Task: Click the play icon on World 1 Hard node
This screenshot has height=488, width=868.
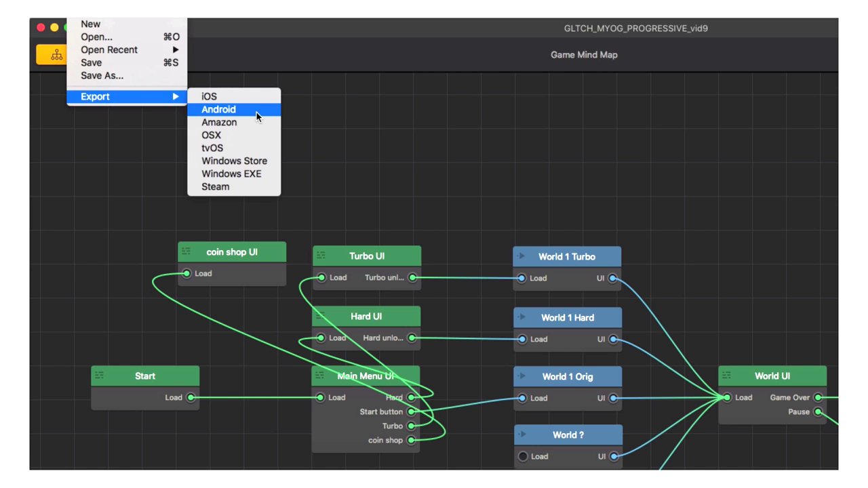Action: (521, 317)
